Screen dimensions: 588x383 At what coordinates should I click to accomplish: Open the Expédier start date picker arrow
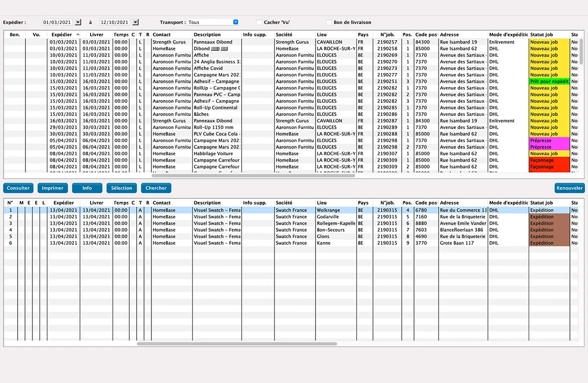(x=78, y=22)
